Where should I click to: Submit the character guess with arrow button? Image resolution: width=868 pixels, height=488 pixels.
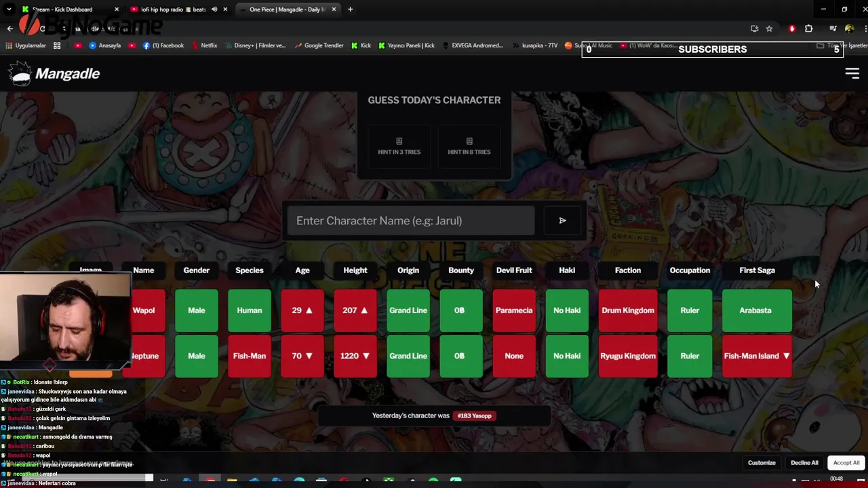(562, 220)
